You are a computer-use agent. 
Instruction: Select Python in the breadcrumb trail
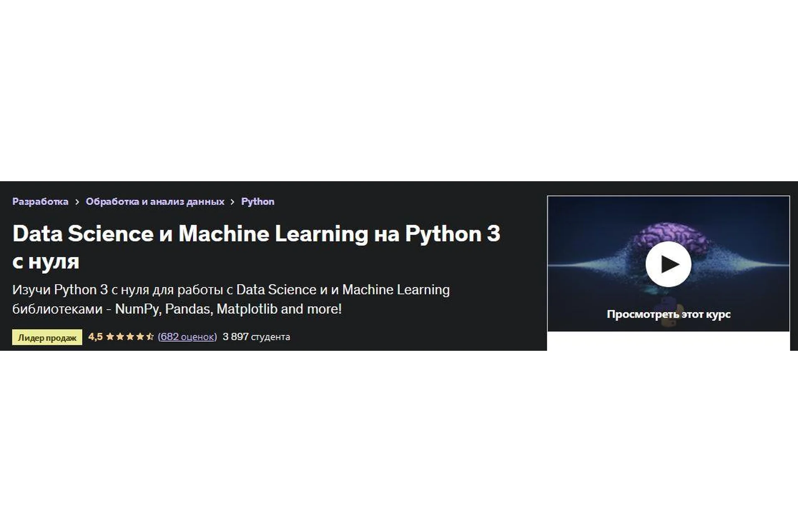click(258, 201)
